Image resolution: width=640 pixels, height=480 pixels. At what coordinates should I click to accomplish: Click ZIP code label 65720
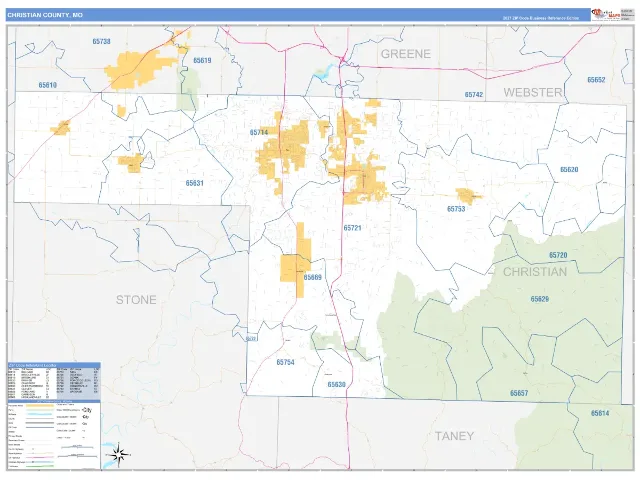point(558,255)
